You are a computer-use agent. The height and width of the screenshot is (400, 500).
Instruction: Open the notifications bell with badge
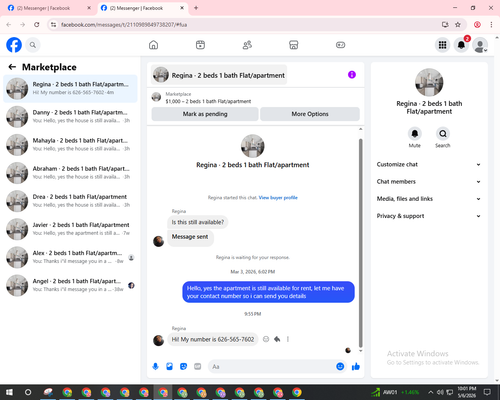point(461,45)
